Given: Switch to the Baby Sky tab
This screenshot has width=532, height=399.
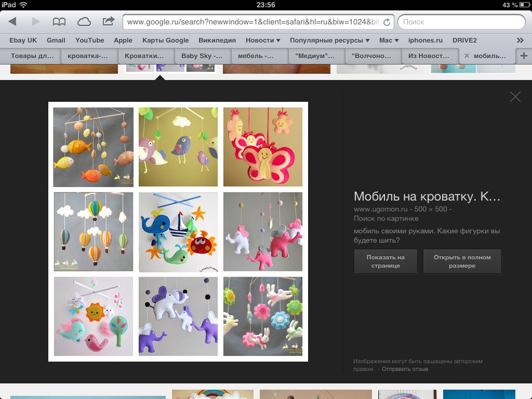Looking at the screenshot, I should click(202, 56).
